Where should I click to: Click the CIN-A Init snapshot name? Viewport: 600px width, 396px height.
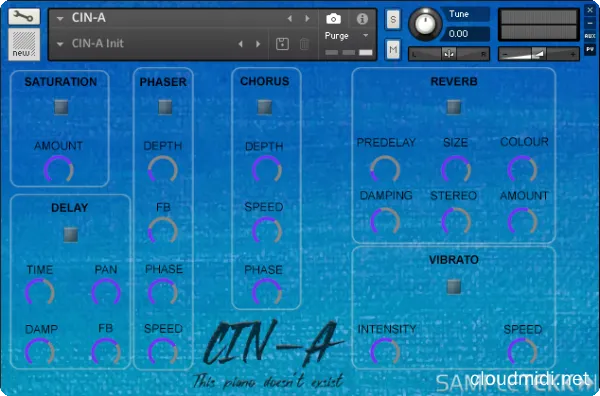(x=98, y=44)
